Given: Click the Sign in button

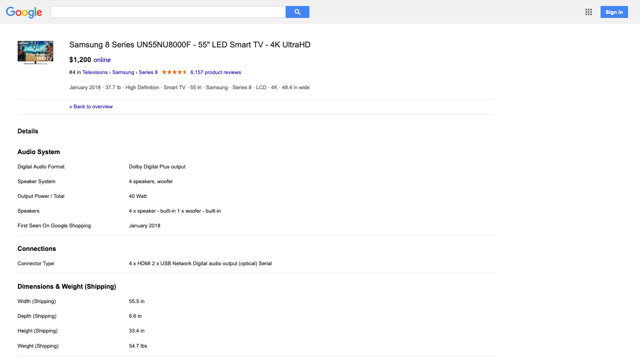Looking at the screenshot, I should click(x=614, y=12).
